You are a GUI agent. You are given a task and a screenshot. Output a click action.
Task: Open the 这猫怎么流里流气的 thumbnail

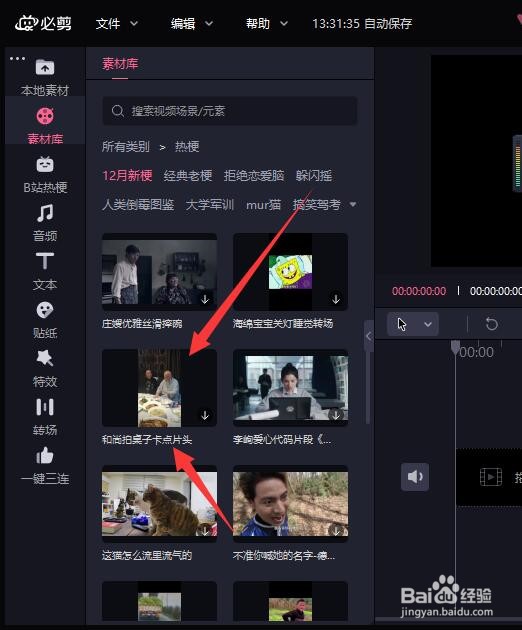click(x=160, y=504)
